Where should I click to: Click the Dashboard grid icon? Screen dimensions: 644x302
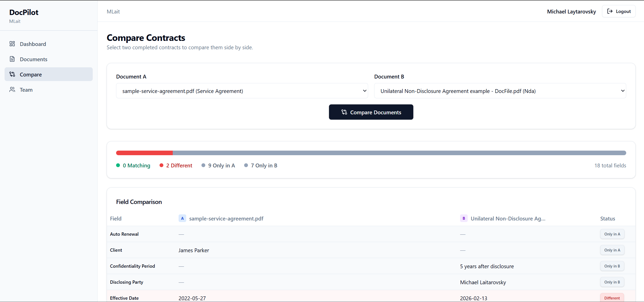pos(12,44)
